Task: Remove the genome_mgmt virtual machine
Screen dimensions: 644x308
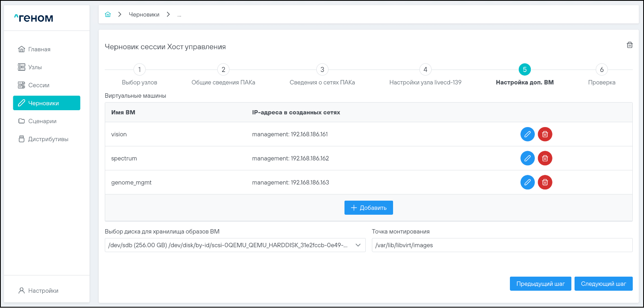Action: coord(545,183)
